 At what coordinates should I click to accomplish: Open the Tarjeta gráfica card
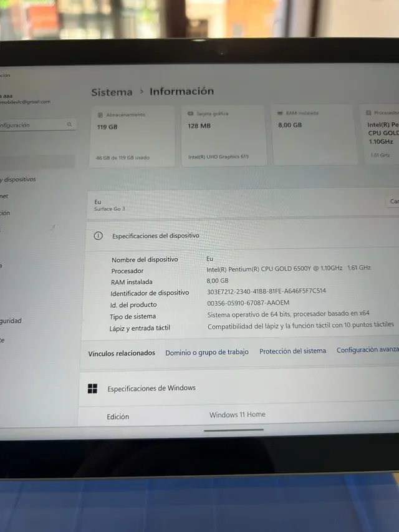click(224, 135)
